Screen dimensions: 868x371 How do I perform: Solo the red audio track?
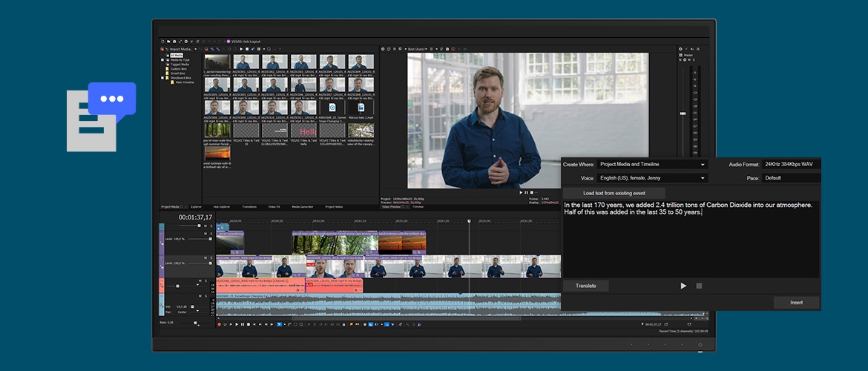(206, 280)
